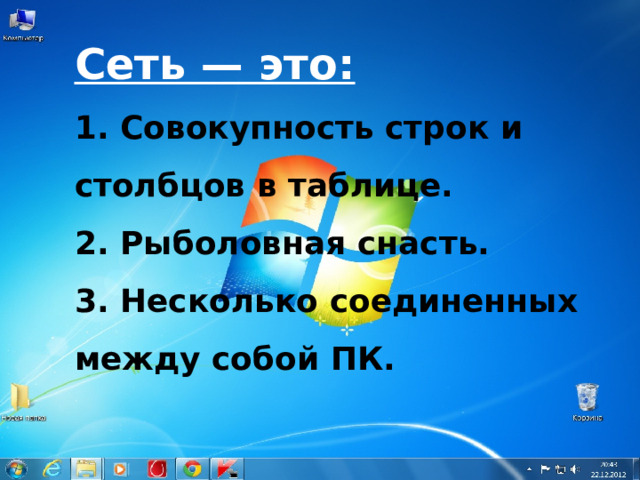Select the Компьютер desktop icon
This screenshot has width=640, height=480.
pos(23,25)
